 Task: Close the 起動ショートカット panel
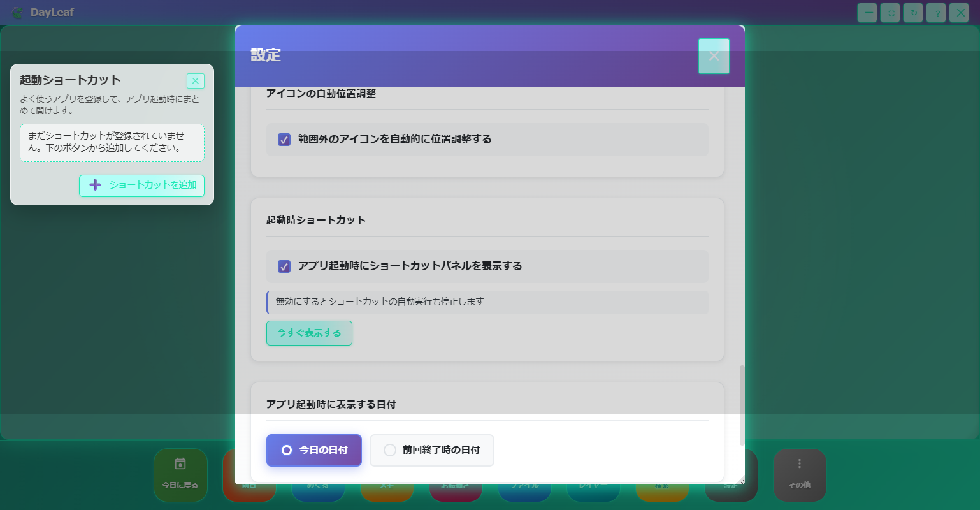point(196,81)
